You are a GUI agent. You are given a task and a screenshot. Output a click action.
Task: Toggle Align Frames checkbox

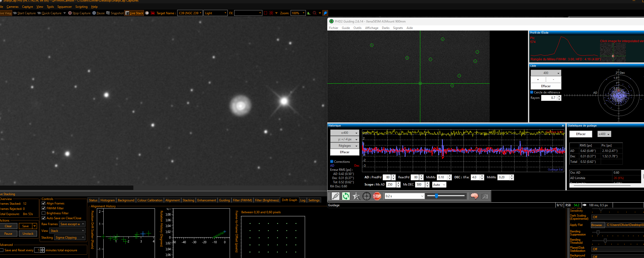pos(44,203)
